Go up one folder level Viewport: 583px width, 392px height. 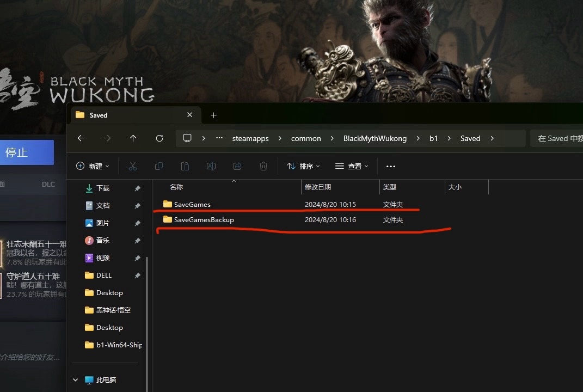pos(133,138)
